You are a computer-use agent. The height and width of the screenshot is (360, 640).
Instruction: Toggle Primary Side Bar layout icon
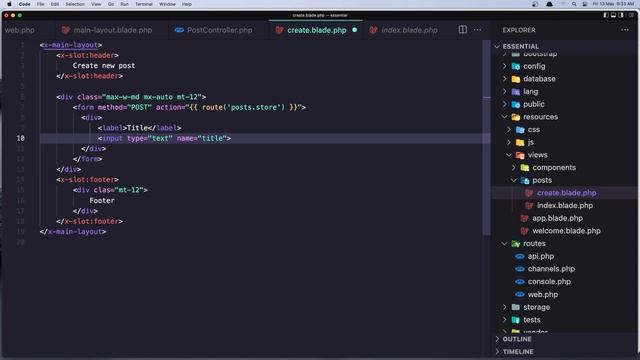606,15
